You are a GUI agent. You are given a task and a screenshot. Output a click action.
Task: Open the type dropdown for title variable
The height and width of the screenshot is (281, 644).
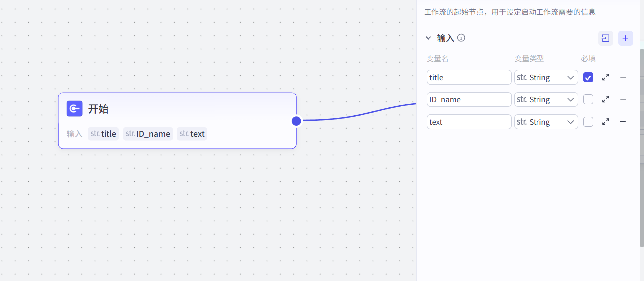coord(546,77)
